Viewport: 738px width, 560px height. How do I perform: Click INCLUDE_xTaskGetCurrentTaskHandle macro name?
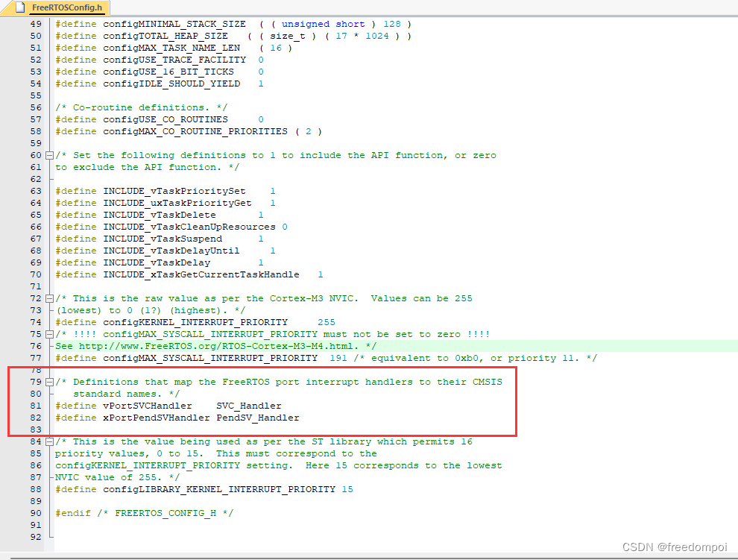point(201,274)
